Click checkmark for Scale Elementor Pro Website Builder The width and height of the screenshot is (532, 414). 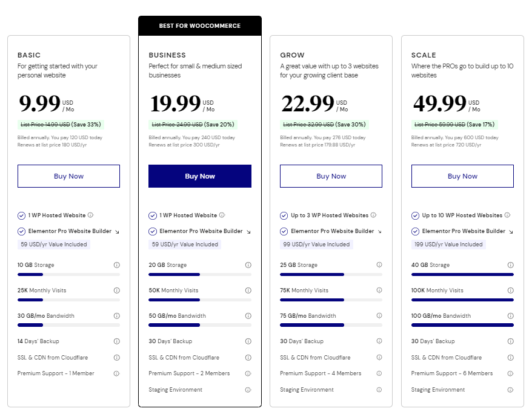[x=415, y=231]
